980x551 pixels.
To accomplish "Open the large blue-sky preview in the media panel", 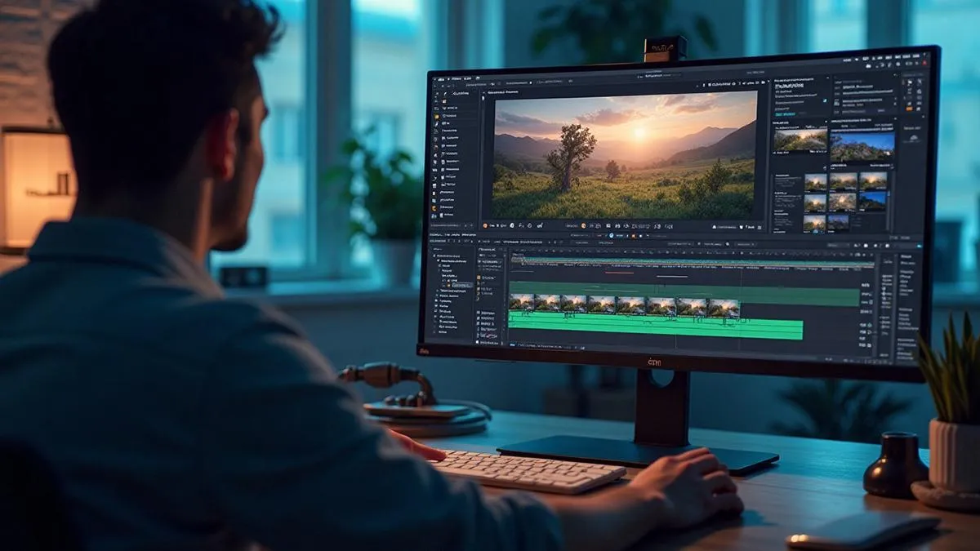I will (862, 147).
